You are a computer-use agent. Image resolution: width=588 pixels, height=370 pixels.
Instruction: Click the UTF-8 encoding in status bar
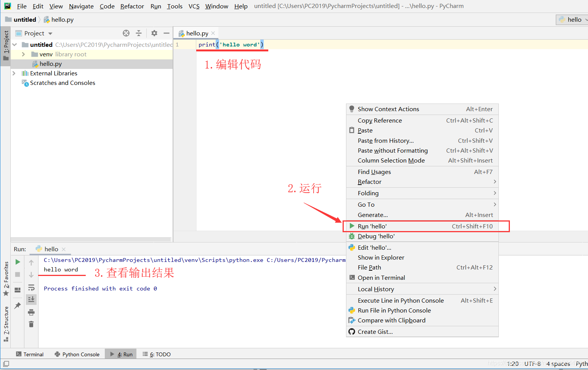coord(532,364)
